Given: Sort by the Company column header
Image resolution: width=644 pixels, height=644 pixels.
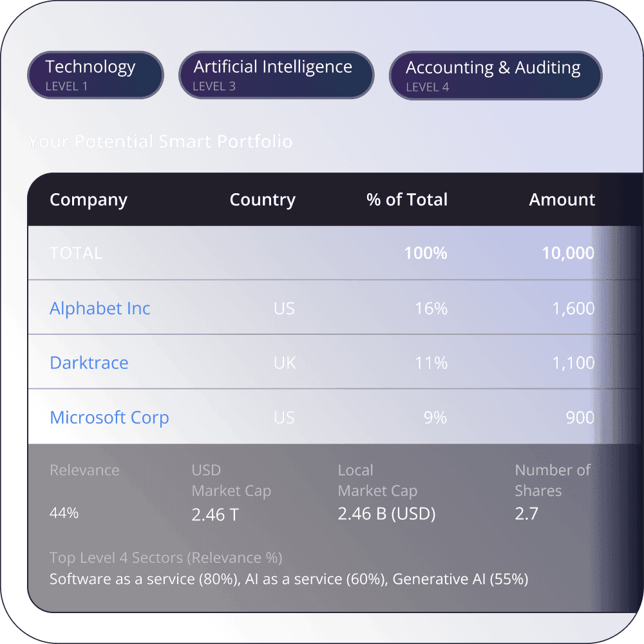Looking at the screenshot, I should 88,200.
